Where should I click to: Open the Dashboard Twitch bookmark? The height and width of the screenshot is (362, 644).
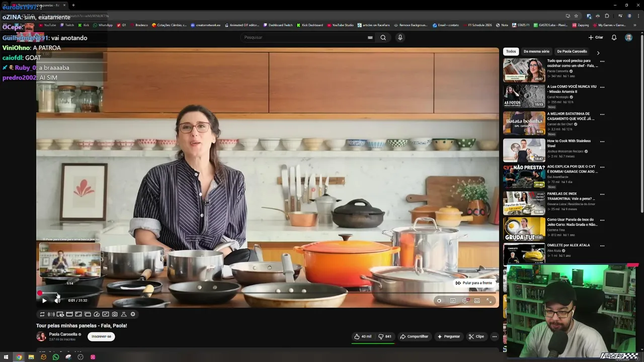coord(278,25)
